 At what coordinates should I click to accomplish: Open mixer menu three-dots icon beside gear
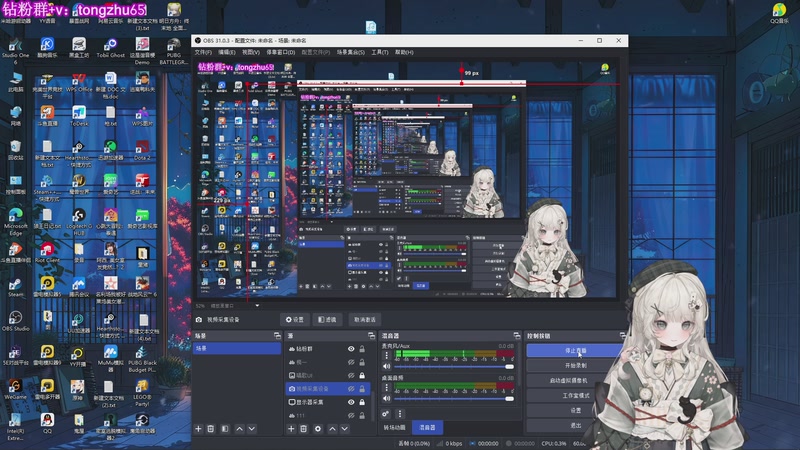pyautogui.click(x=400, y=414)
